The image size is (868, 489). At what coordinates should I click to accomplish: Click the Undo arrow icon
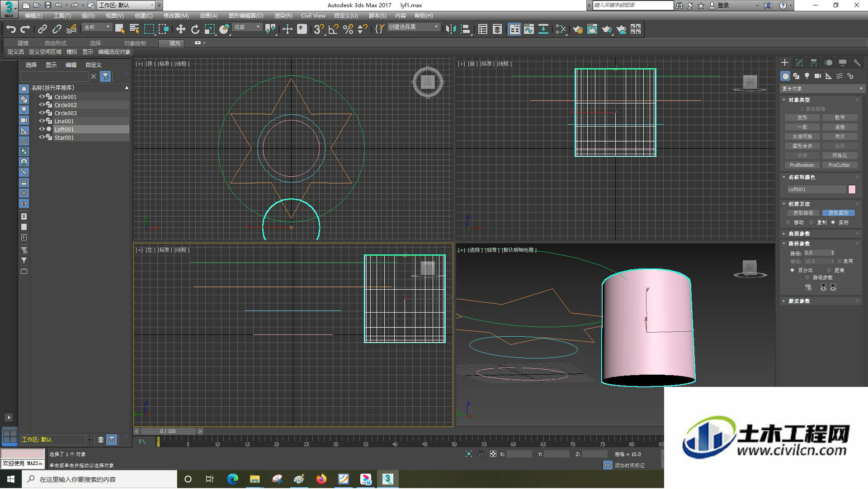[x=11, y=29]
